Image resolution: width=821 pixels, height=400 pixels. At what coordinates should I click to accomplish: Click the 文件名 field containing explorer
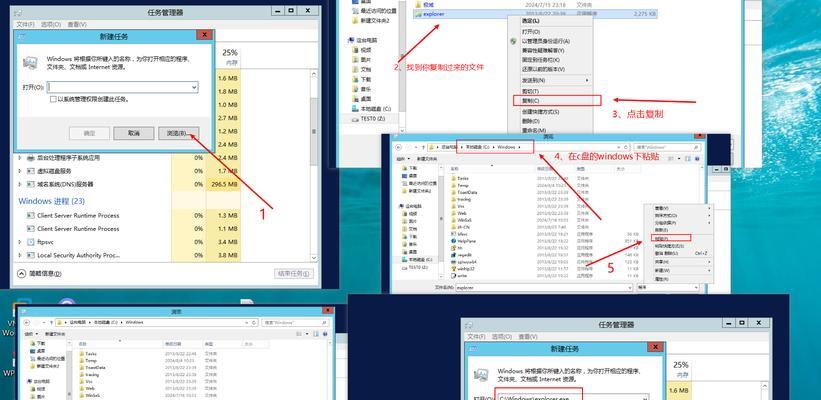(543, 287)
